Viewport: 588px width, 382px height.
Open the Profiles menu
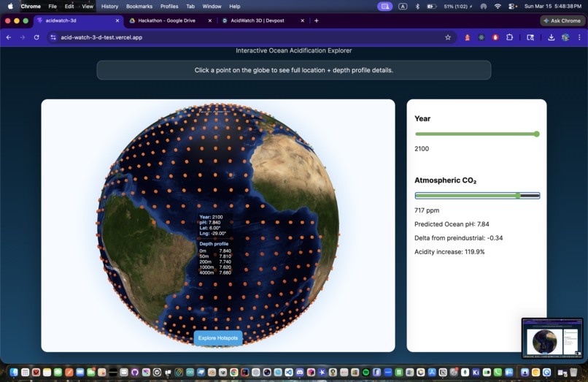point(169,7)
